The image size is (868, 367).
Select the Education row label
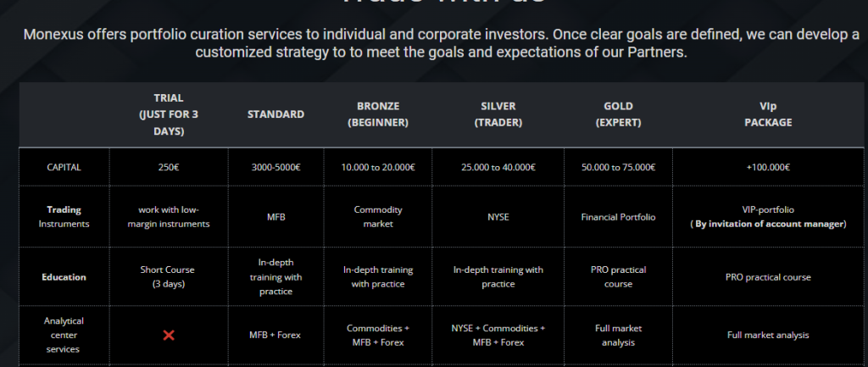pos(64,277)
